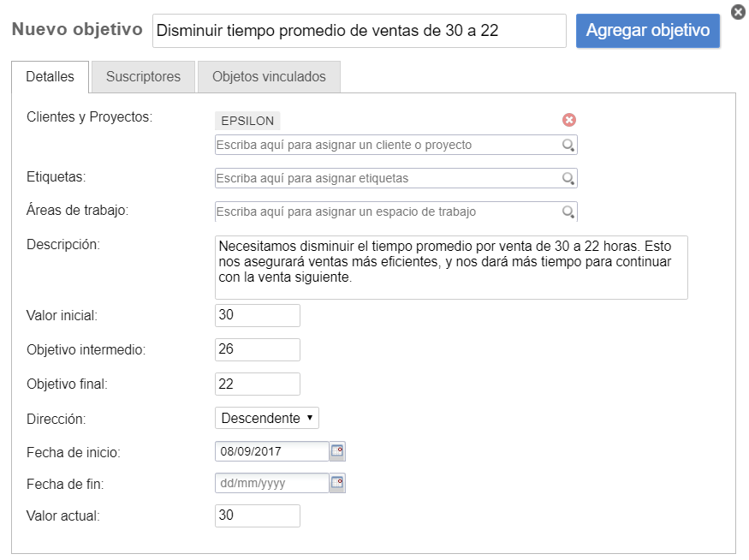Close the Nuevo objetivo dialog

738,12
